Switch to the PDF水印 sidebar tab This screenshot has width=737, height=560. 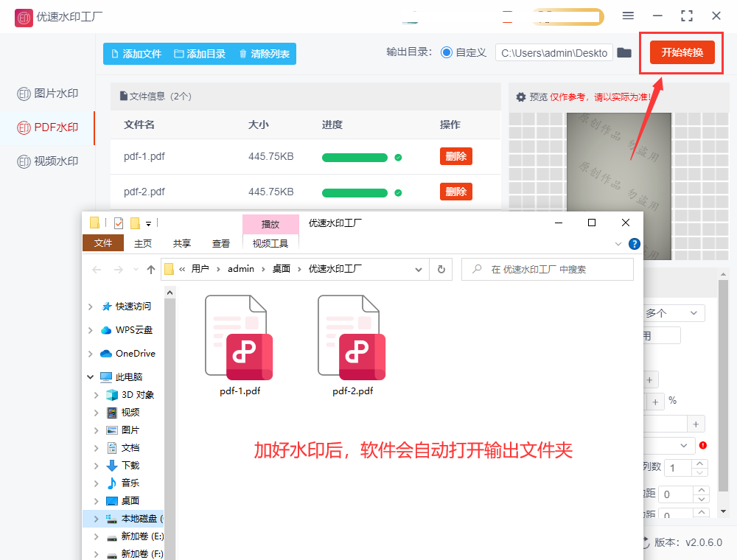47,127
